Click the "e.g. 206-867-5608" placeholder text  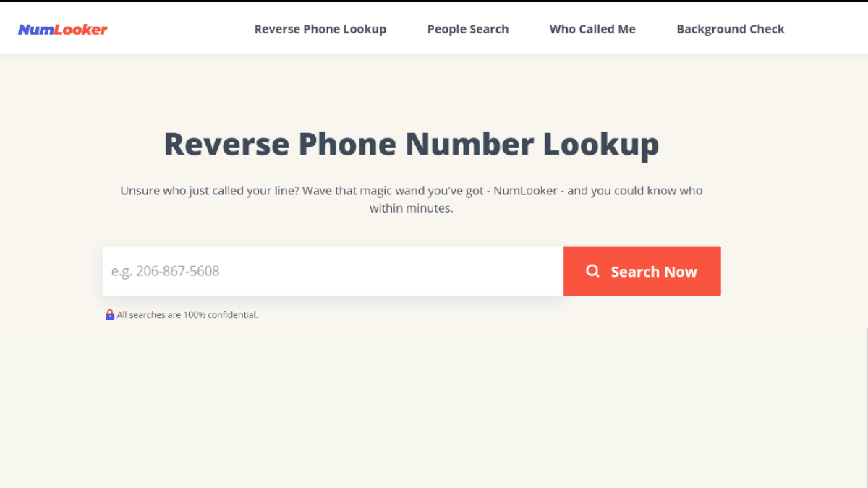point(165,271)
